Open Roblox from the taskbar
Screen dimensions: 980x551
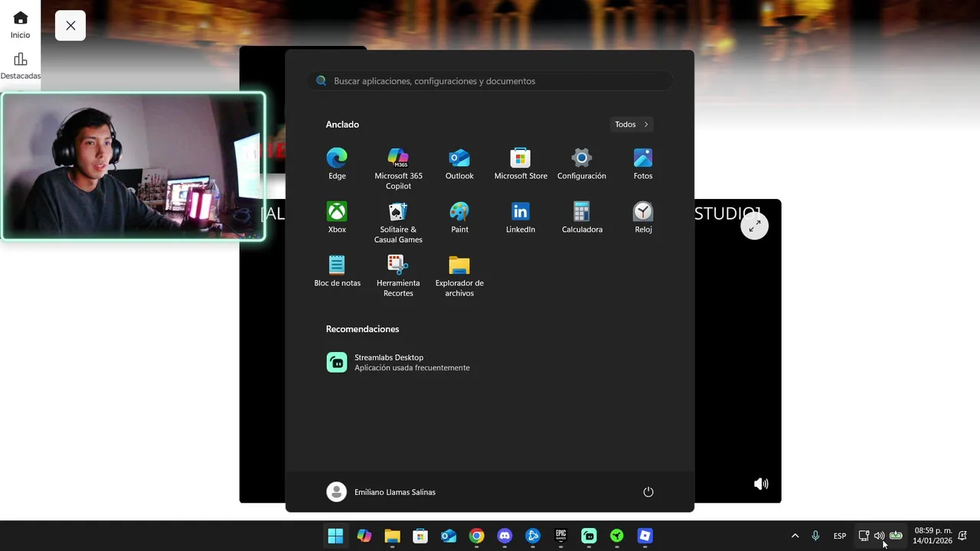(645, 536)
